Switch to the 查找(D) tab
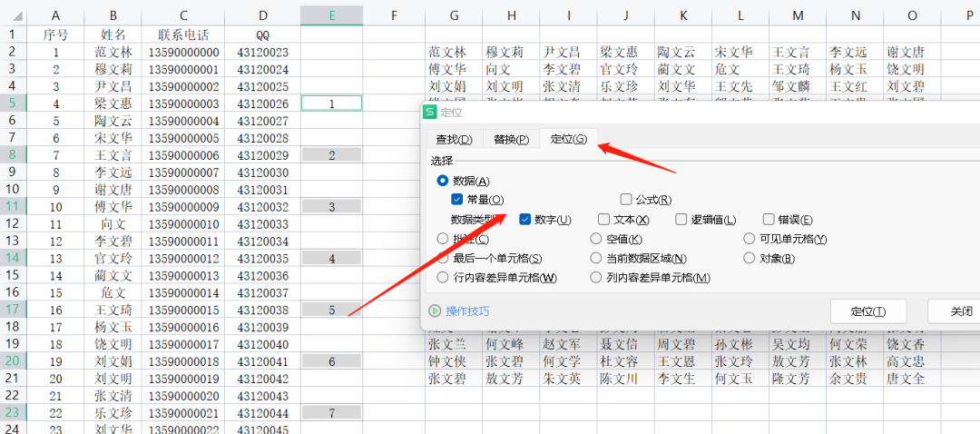980x434 pixels. tap(455, 140)
